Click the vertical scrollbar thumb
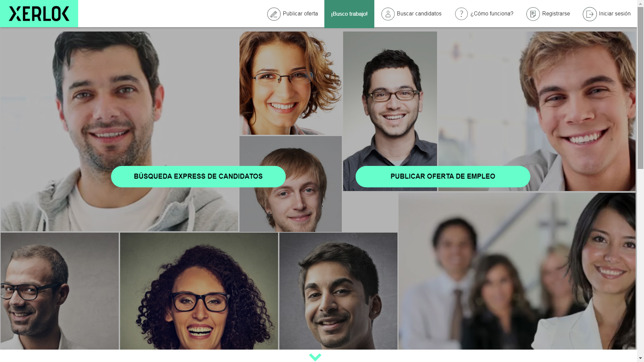The image size is (644, 362). [x=640, y=88]
